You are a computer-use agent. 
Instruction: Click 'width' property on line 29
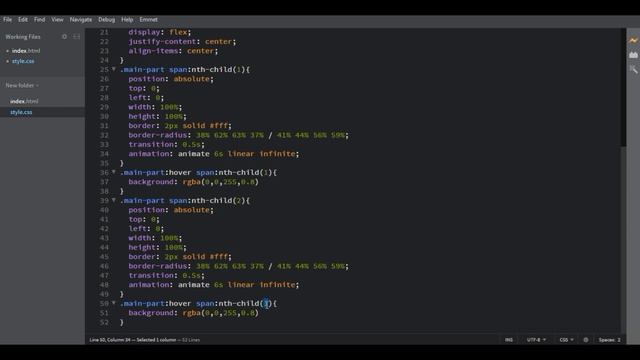coord(140,107)
